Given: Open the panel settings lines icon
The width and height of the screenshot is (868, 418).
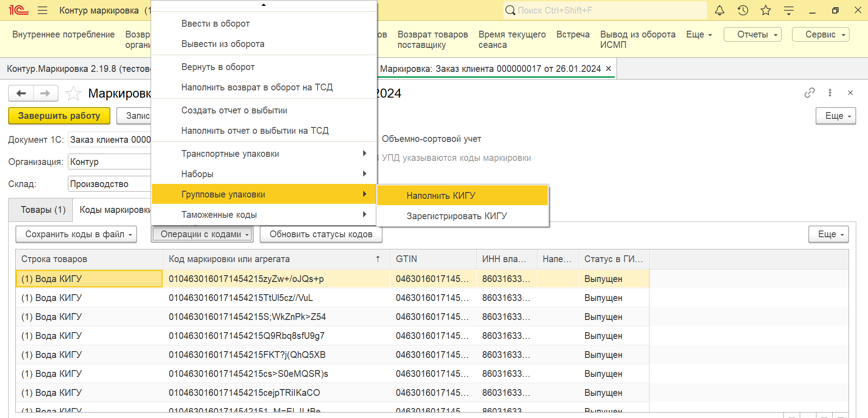Looking at the screenshot, I should pos(789,10).
